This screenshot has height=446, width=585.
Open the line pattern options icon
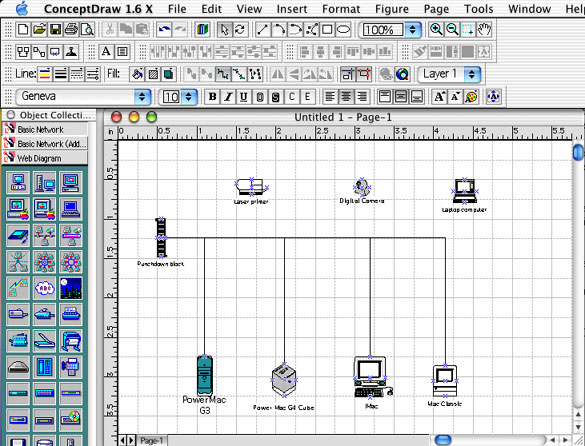[77, 74]
